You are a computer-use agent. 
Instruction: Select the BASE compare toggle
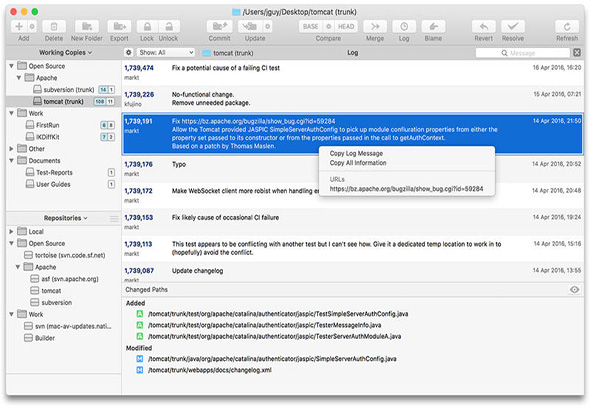point(311,26)
